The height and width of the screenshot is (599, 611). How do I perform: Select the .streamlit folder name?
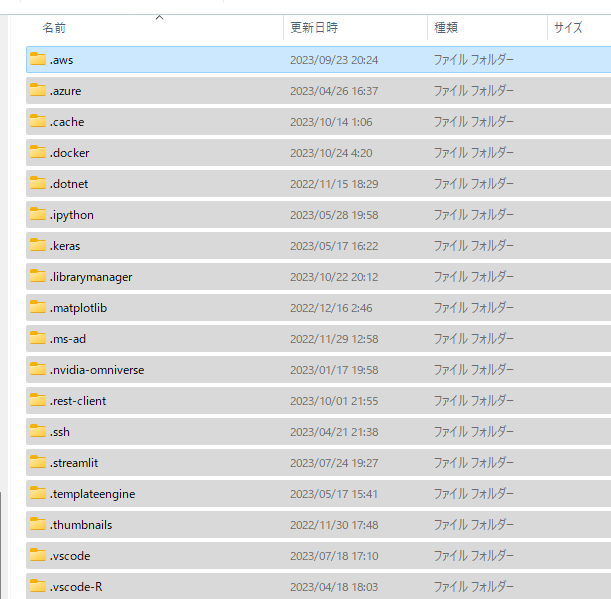(x=74, y=463)
